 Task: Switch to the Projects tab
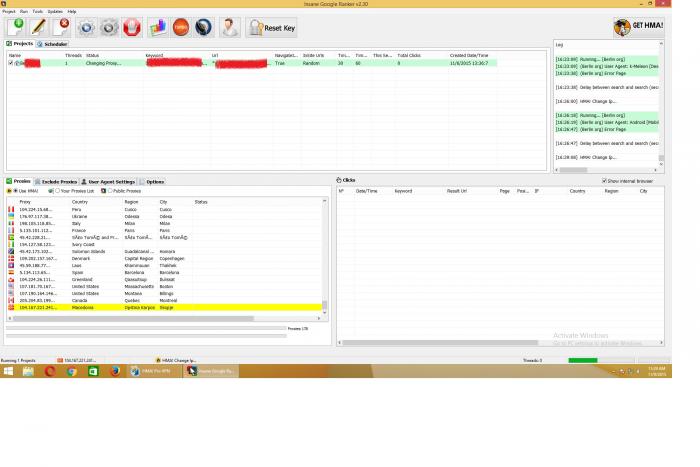coord(20,44)
